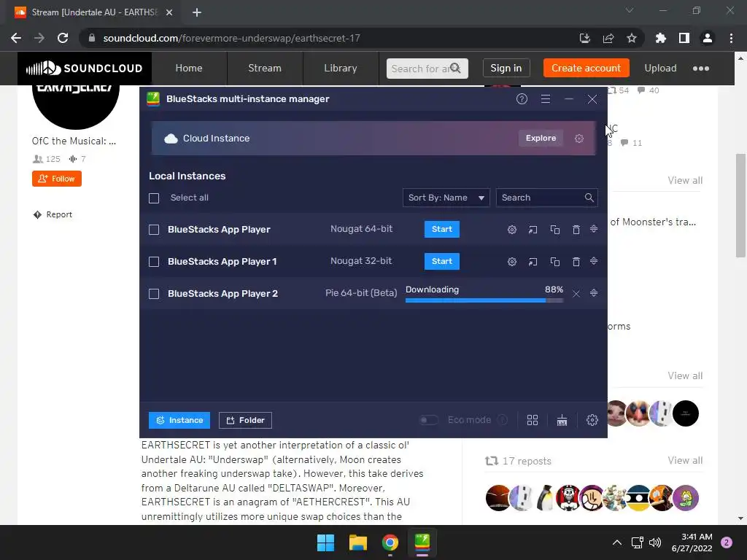Open a new Chrome tab
Image resolution: width=747 pixels, height=560 pixels.
coord(197,12)
